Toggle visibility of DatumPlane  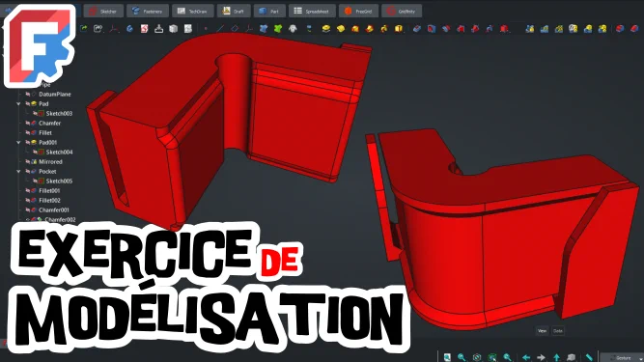[28, 95]
